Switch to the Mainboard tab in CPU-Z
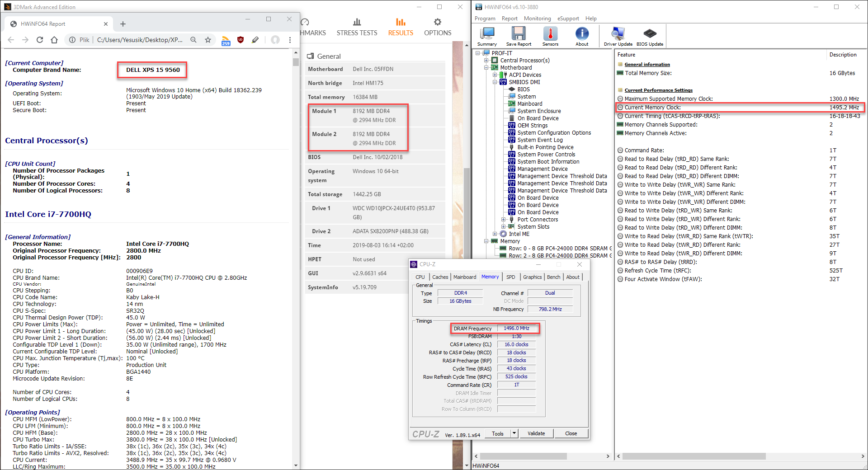The height and width of the screenshot is (470, 868). 465,277
